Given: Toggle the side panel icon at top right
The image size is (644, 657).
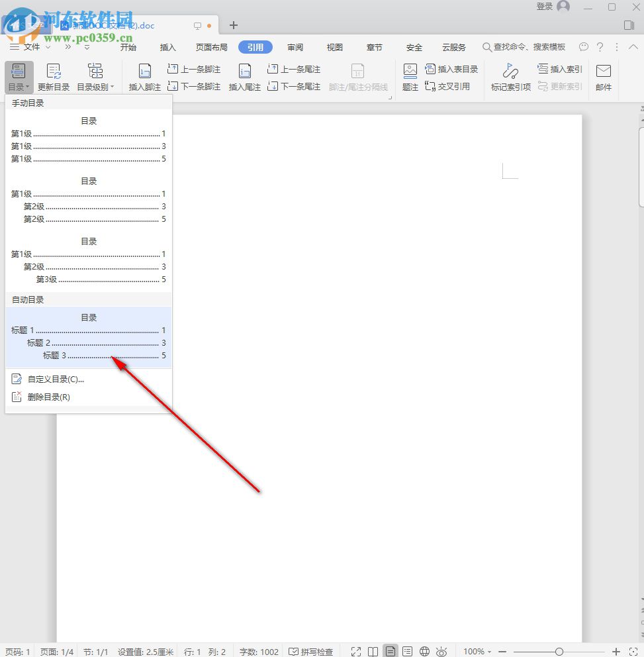Looking at the screenshot, I should (629, 25).
